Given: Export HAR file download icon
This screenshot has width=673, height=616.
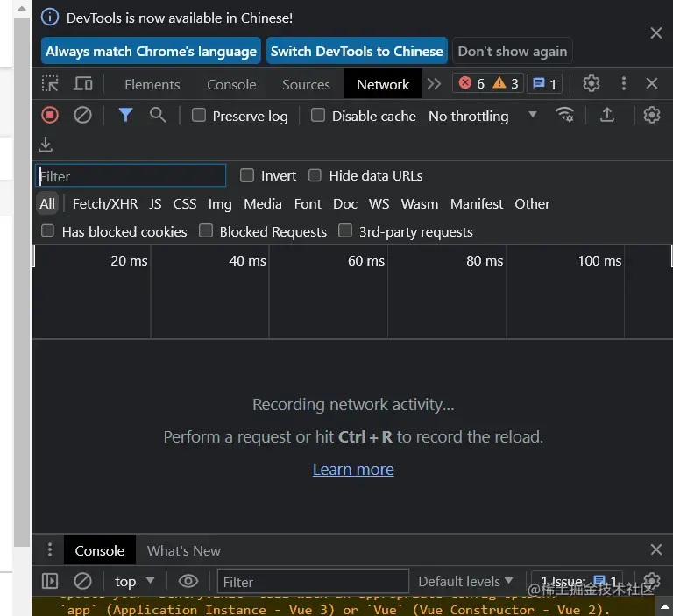Looking at the screenshot, I should tap(46, 145).
